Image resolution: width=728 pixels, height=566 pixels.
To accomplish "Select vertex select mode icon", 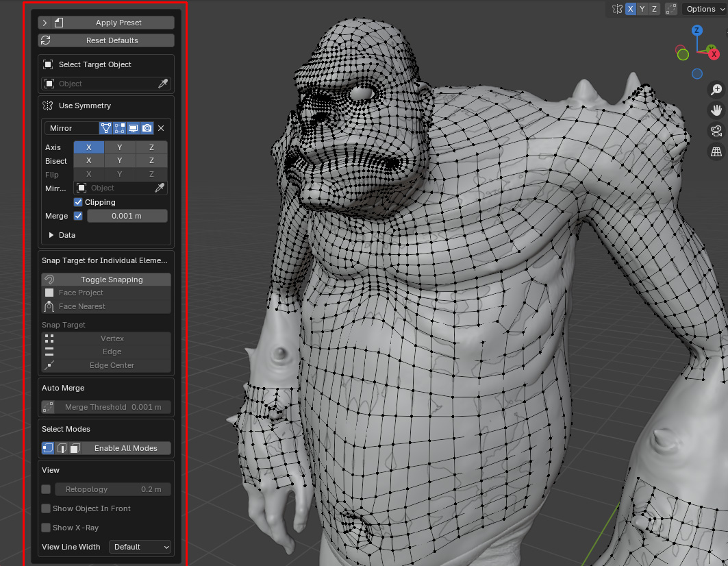I will click(49, 448).
